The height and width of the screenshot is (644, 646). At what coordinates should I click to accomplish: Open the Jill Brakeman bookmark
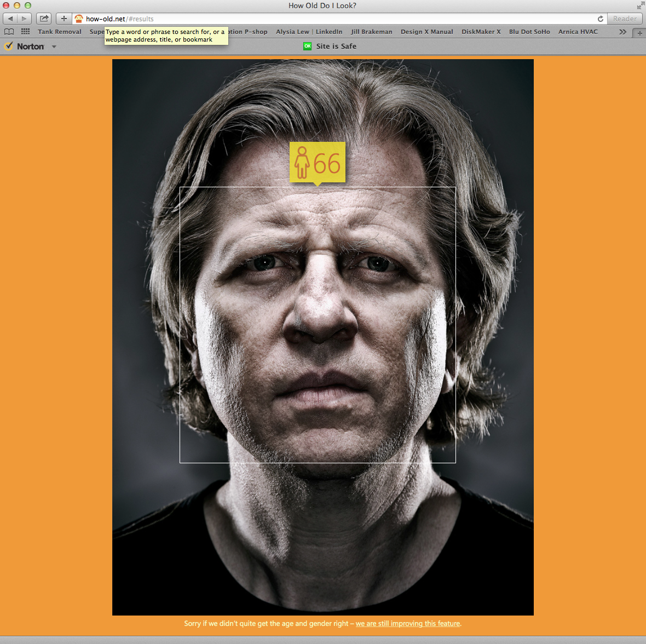372,32
